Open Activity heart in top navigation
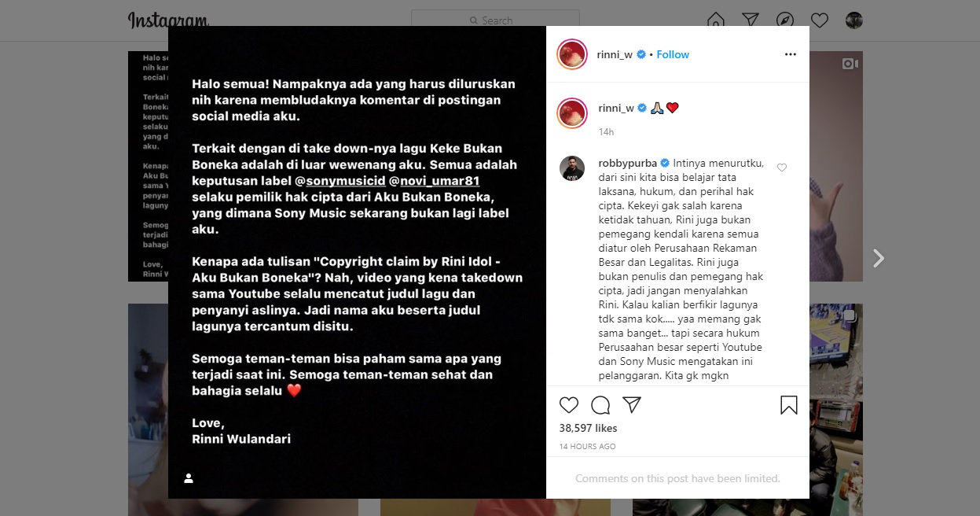Image resolution: width=980 pixels, height=516 pixels. (x=820, y=20)
